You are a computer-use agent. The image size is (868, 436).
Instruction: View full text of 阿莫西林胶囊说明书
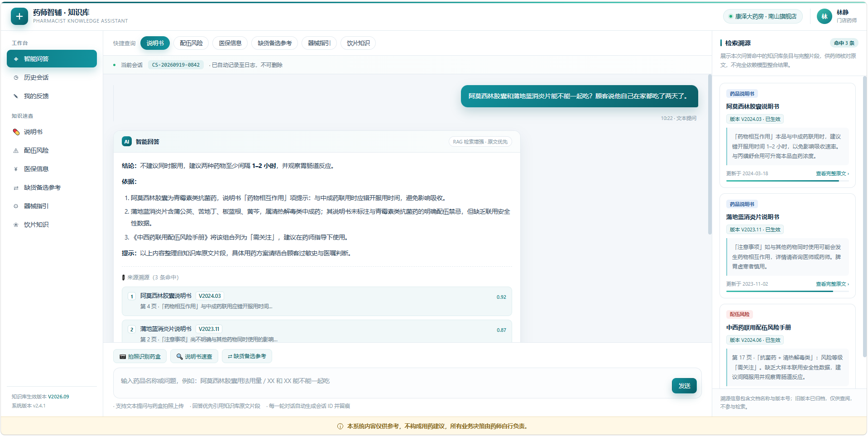click(832, 173)
